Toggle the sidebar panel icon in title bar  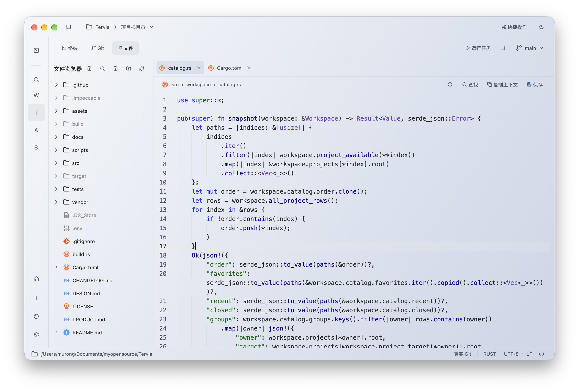68,27
